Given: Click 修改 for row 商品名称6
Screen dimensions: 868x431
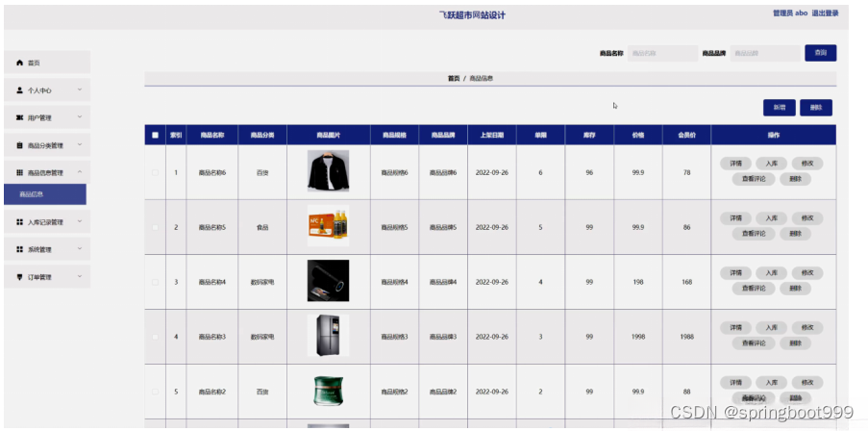Looking at the screenshot, I should coord(807,164).
